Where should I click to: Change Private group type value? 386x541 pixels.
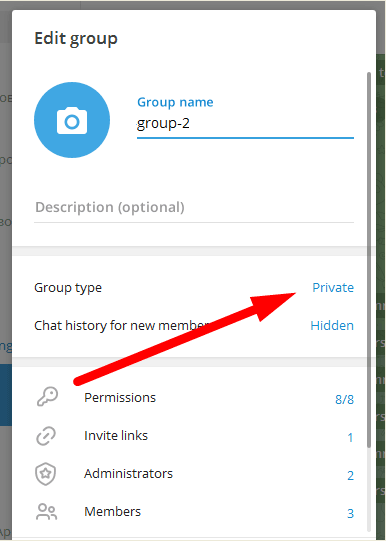click(x=333, y=287)
